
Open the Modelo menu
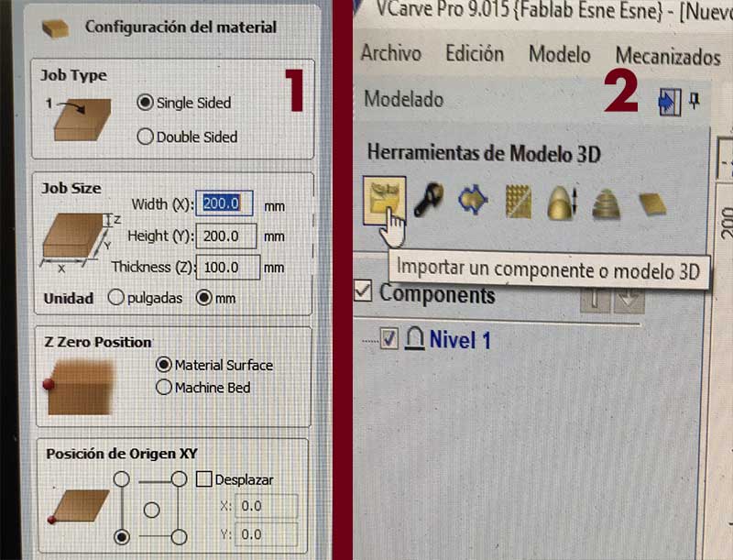point(560,54)
